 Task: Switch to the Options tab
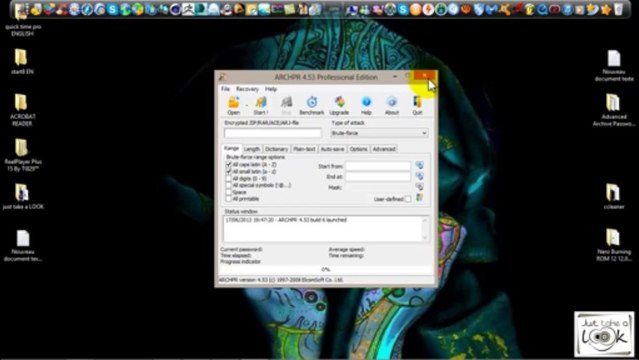pyautogui.click(x=358, y=149)
